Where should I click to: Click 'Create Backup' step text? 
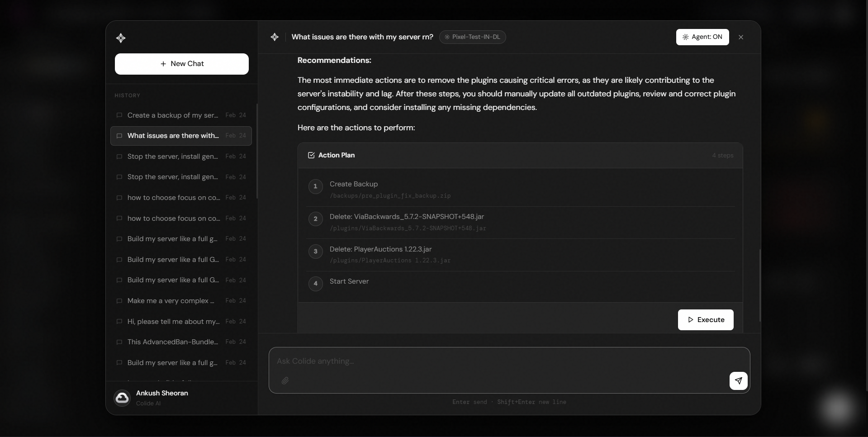click(x=354, y=184)
